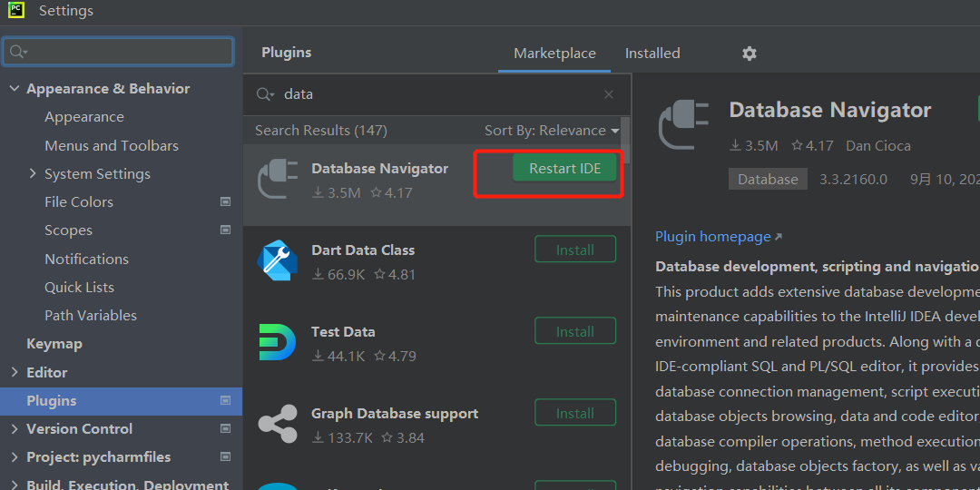This screenshot has width=980, height=490.
Task: Open the Plugin homepage link
Action: click(x=713, y=237)
